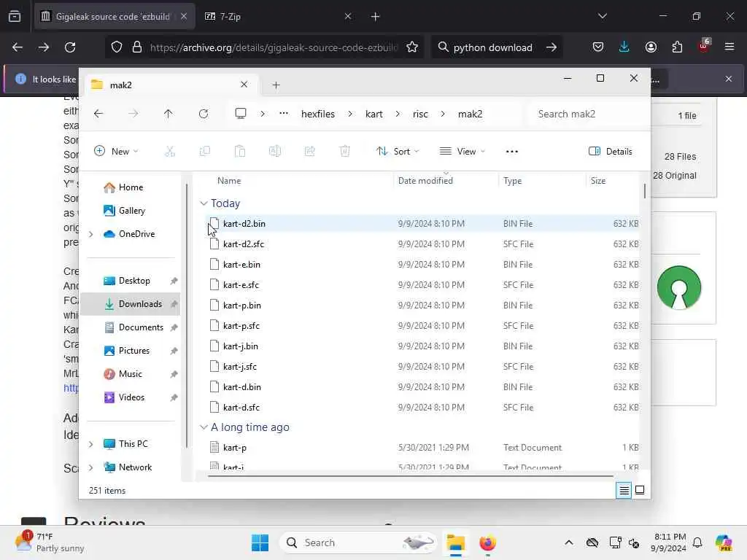The height and width of the screenshot is (560, 747).
Task: Open a new Firefox tab
Action: tap(376, 17)
